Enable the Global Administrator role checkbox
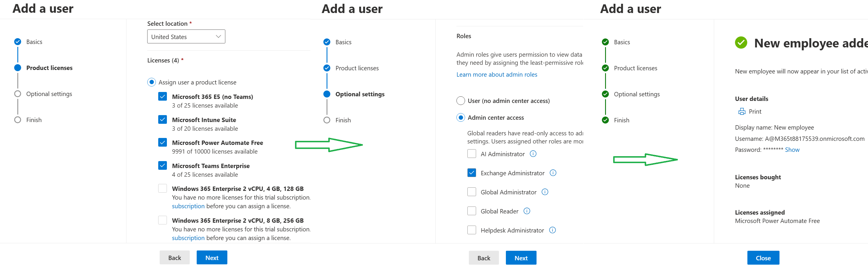868x271 pixels. click(x=472, y=192)
